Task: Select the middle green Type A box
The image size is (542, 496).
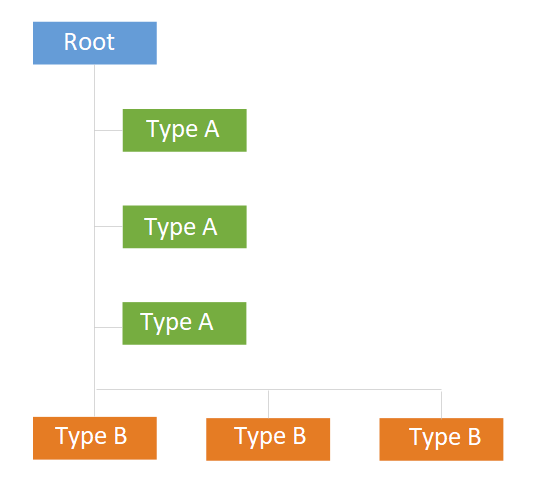Action: click(x=185, y=227)
